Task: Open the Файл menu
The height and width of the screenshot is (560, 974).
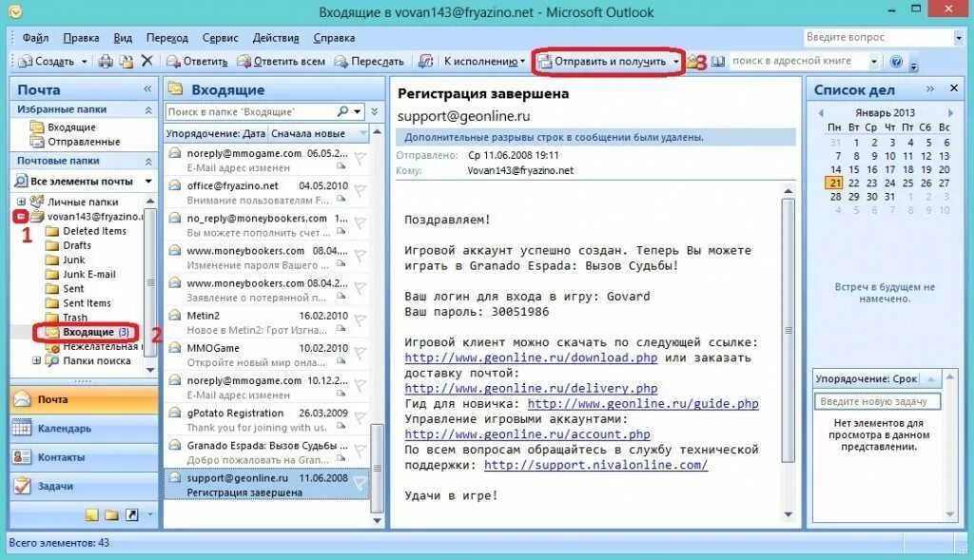Action: 35,38
